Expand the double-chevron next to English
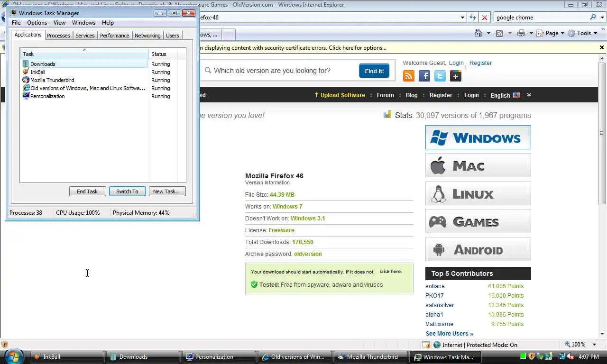The height and width of the screenshot is (364, 607). tap(529, 95)
